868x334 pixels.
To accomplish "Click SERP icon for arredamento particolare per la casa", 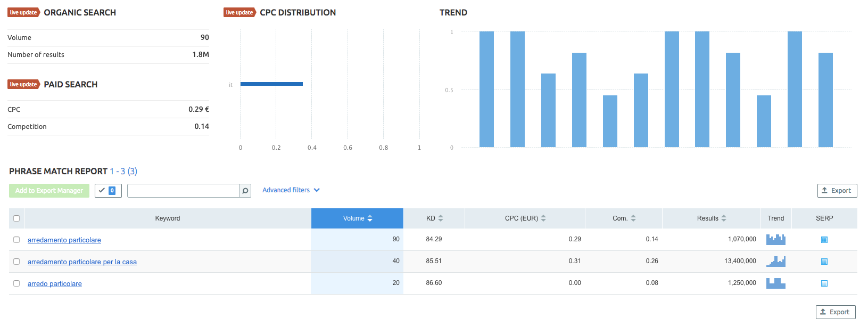I will coord(824,262).
